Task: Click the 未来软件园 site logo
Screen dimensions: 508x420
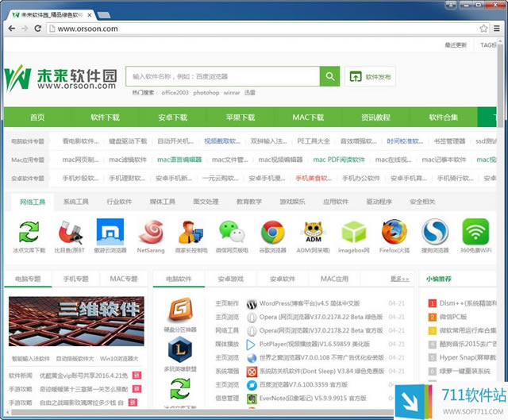Action: [60, 78]
